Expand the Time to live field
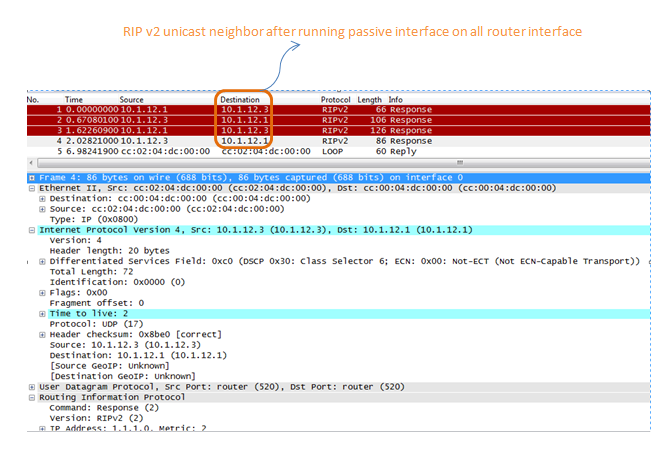The width and height of the screenshot is (668, 465). [42, 314]
